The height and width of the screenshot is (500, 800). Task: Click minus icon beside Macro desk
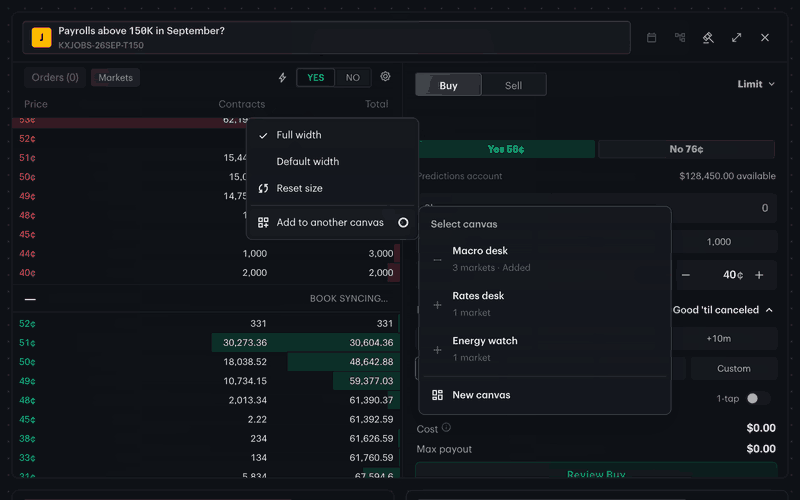tap(437, 260)
